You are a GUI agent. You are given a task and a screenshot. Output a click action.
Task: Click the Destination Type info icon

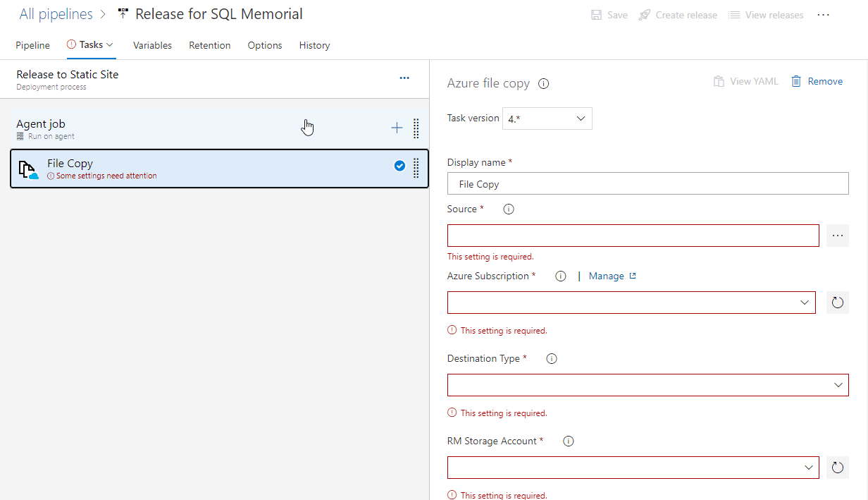pyautogui.click(x=552, y=359)
